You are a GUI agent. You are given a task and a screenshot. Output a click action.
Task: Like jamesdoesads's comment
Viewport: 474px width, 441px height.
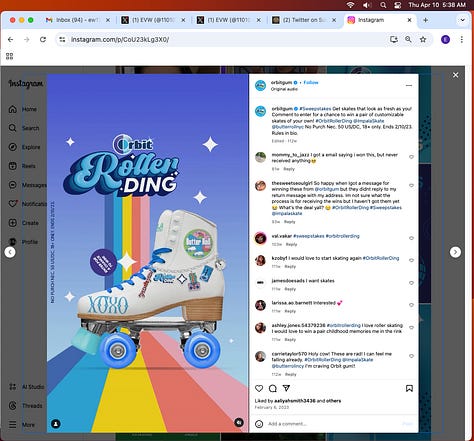(411, 283)
